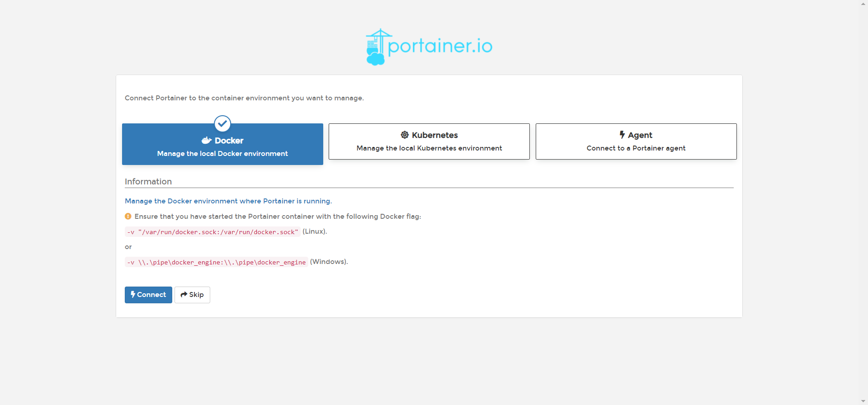Image resolution: width=868 pixels, height=405 pixels.
Task: Click 'Manage the local Kubernetes environment' text
Action: [x=429, y=148]
